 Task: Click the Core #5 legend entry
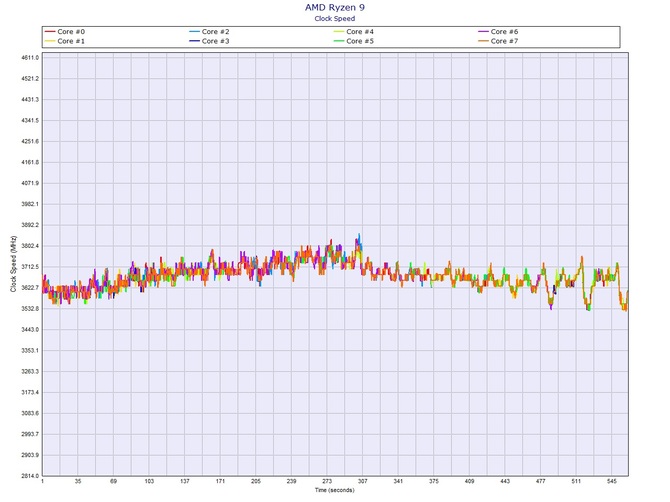354,41
